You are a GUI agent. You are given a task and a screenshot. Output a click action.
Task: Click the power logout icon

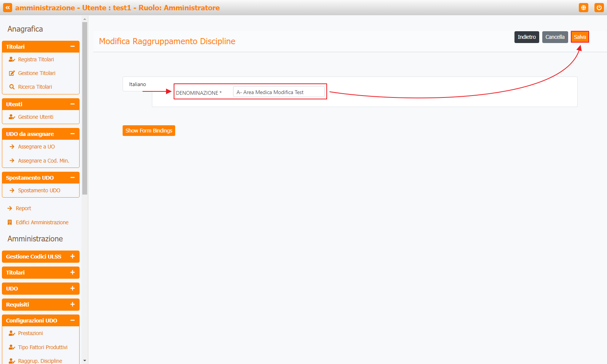[599, 8]
